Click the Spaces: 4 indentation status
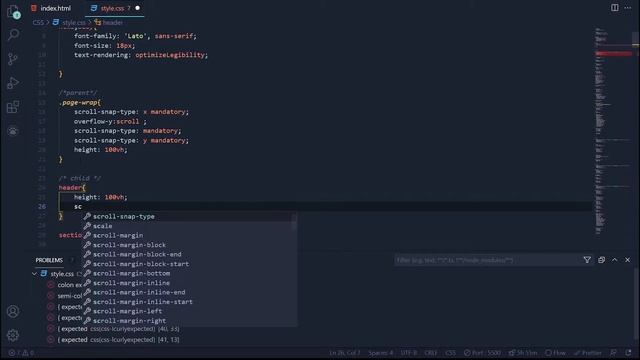The height and width of the screenshot is (360, 640). tap(380, 353)
